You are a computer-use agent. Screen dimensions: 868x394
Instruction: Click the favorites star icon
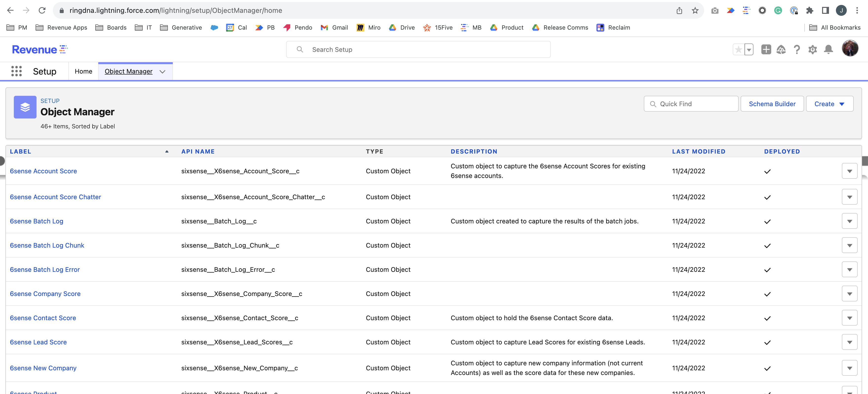tap(739, 50)
